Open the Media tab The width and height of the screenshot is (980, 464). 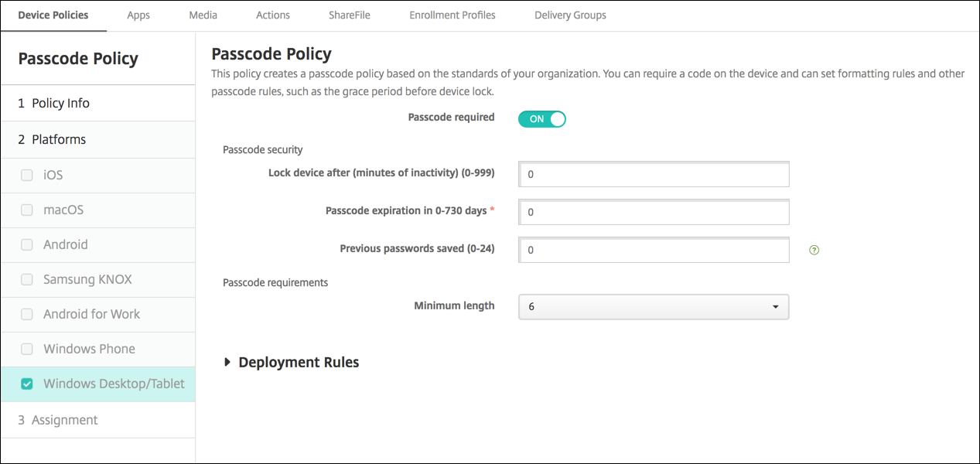(203, 15)
